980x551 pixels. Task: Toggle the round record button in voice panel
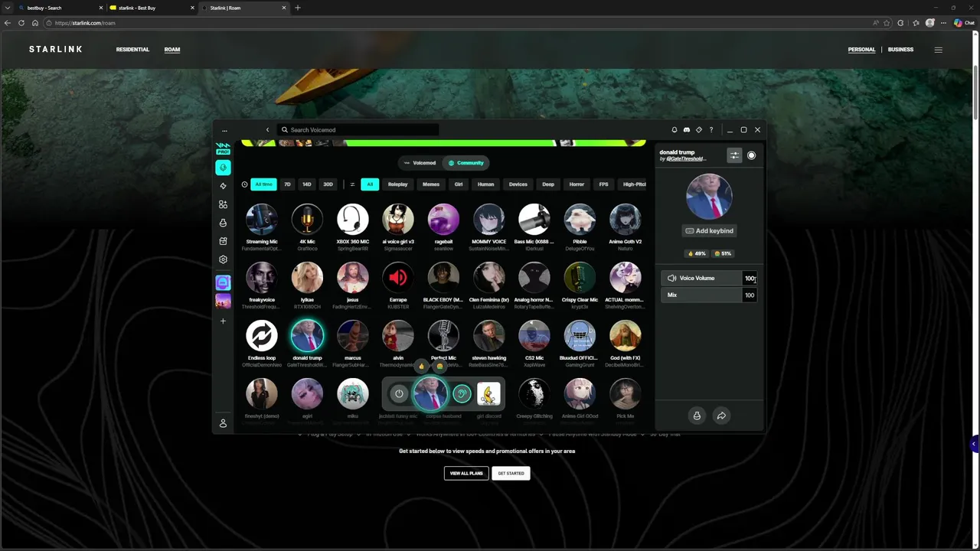tap(751, 155)
